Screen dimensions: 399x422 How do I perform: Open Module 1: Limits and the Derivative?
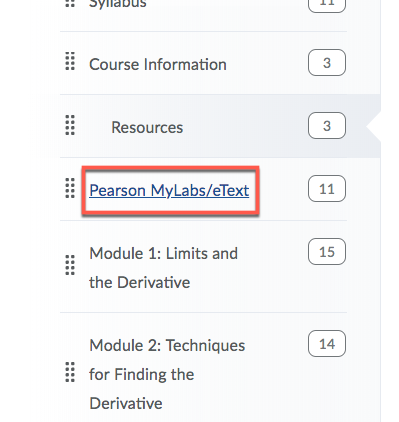tap(163, 268)
